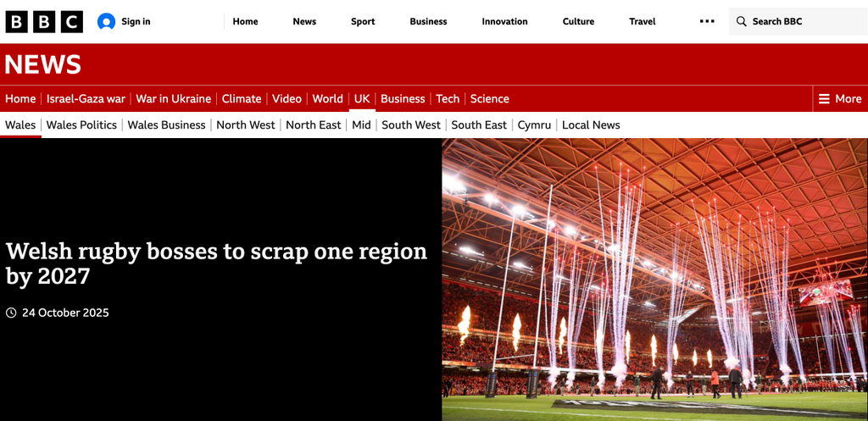Open the More sections expander
This screenshot has width=868, height=421.
[x=840, y=99]
